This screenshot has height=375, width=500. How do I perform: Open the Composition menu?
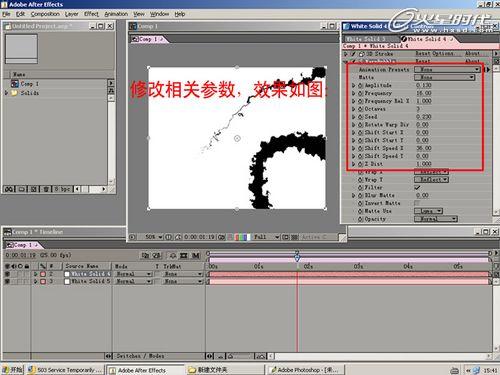click(x=45, y=14)
